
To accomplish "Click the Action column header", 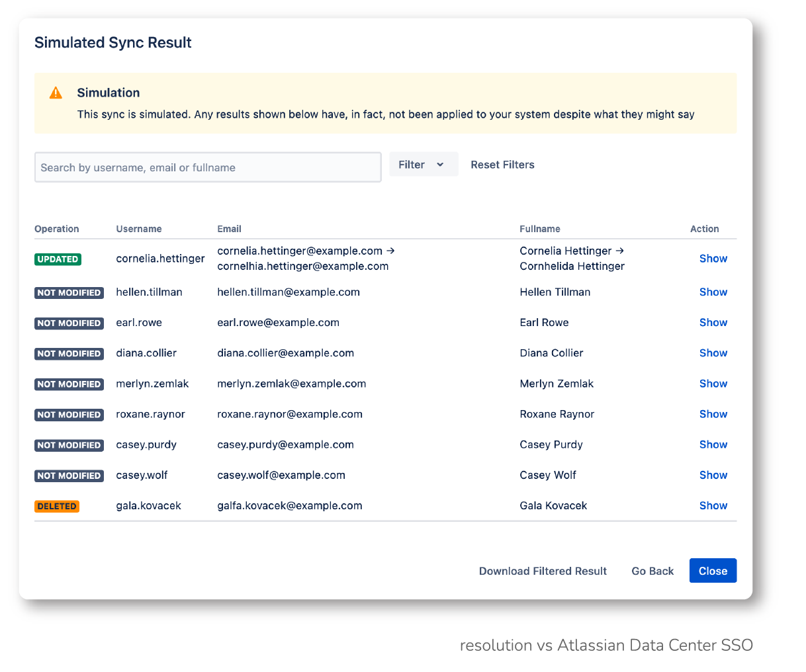I will 704,229.
